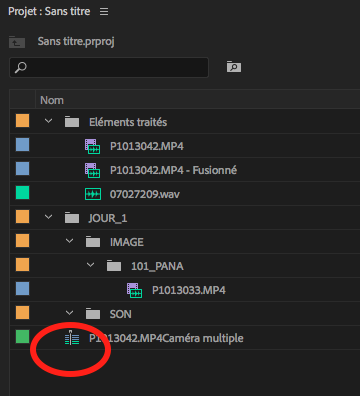This screenshot has height=396, width=360.
Task: Sort by the Nom column header
Action: pyautogui.click(x=52, y=100)
